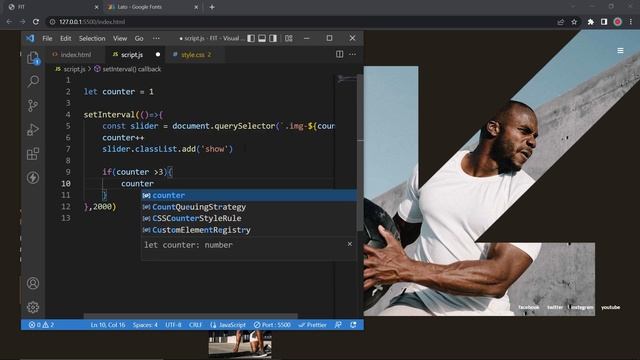Switch to the style.css editor tab
Viewport: 640px width, 360px height.
tap(196, 55)
